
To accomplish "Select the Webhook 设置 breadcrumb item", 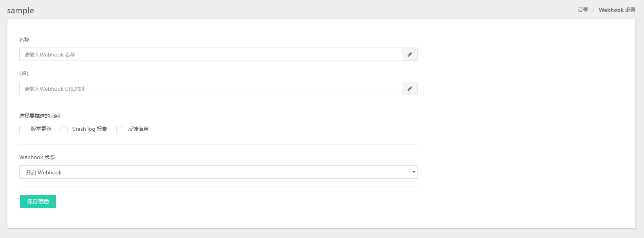I will click(617, 10).
